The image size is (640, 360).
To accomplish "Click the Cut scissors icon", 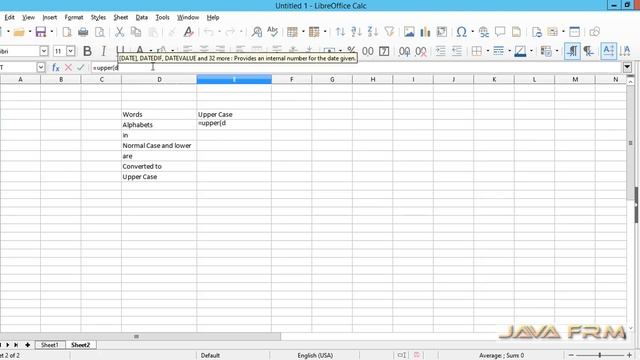I will 119,32.
